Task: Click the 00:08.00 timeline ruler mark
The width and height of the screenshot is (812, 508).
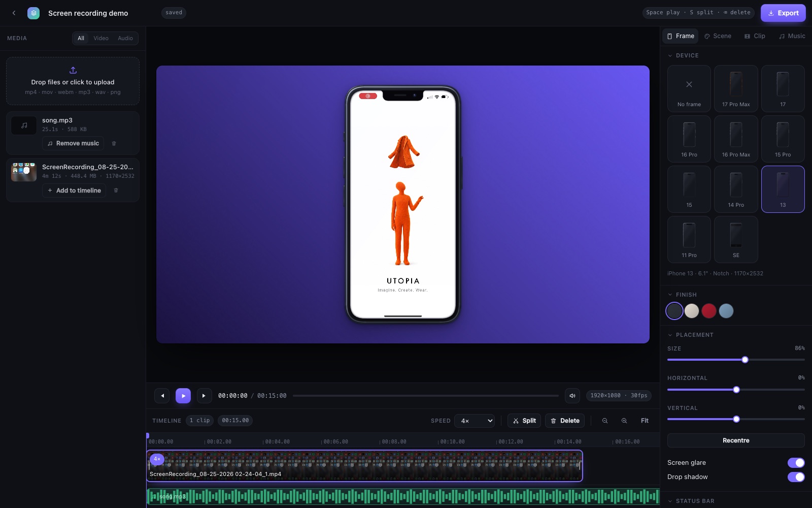Action: point(394,441)
